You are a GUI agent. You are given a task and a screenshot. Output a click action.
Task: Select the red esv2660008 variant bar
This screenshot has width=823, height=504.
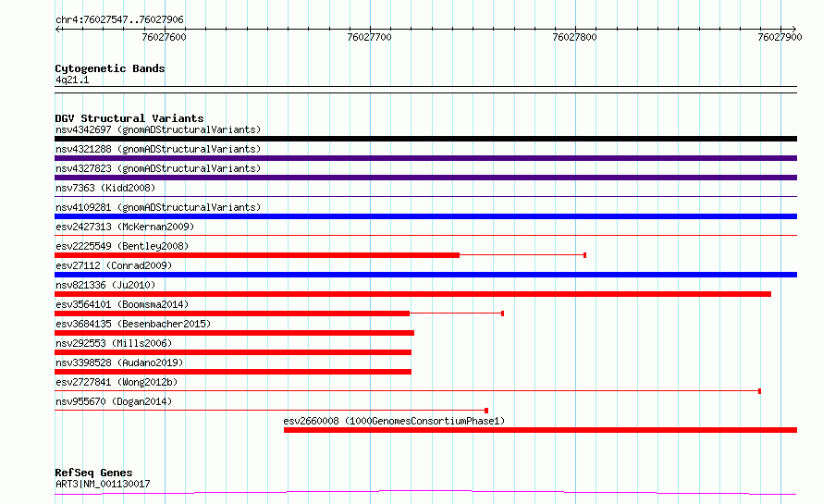tap(541, 430)
